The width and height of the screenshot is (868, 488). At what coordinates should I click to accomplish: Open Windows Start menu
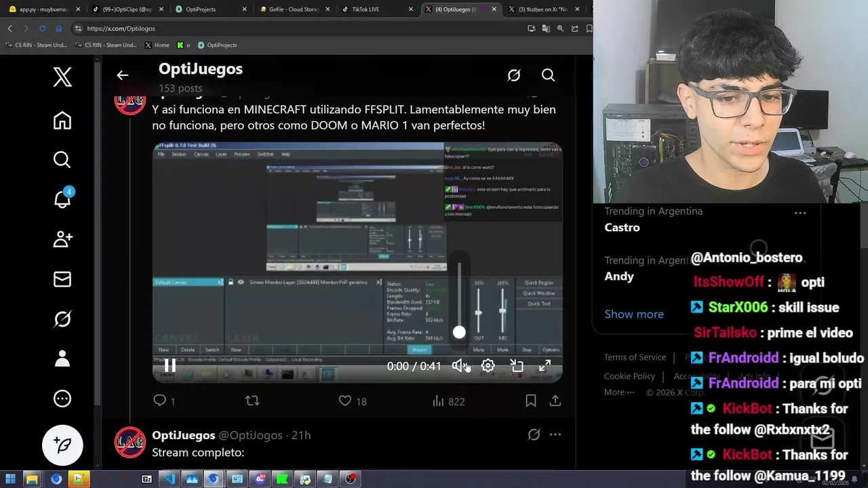tap(11, 479)
